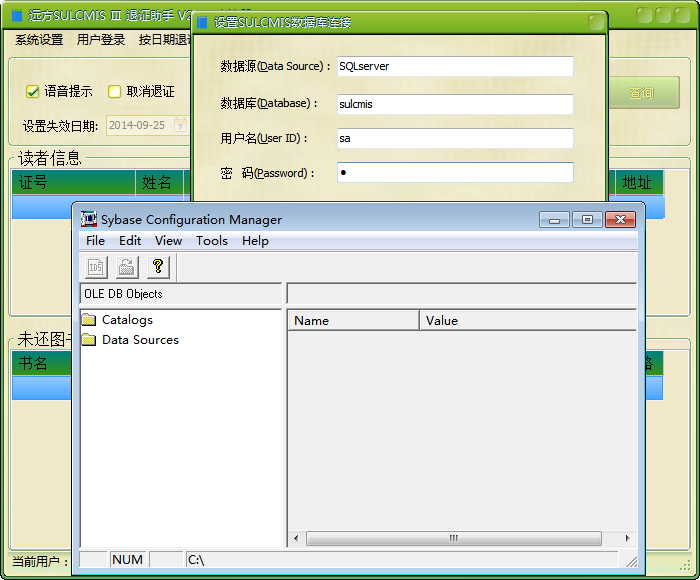
Task: Click the Database field containing sulcmis
Action: point(455,104)
